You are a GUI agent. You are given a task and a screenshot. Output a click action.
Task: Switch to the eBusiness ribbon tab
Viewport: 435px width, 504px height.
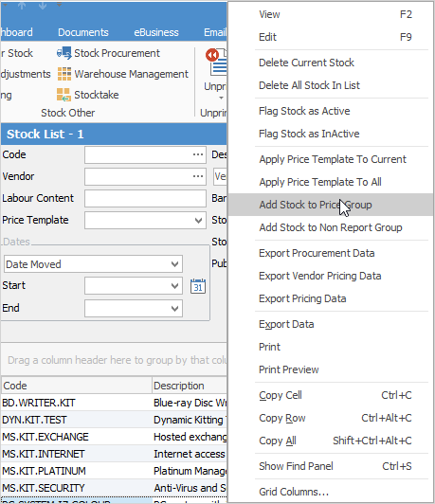click(x=156, y=32)
